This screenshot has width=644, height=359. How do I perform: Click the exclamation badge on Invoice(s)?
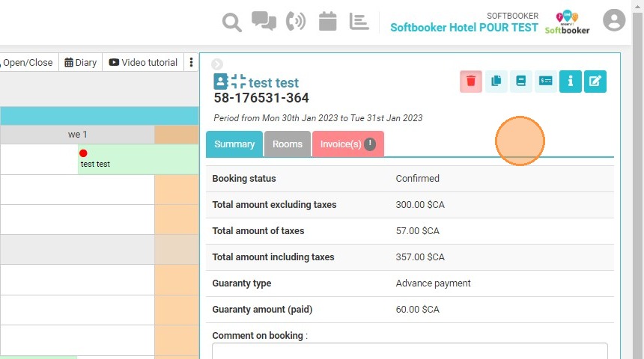coord(370,144)
